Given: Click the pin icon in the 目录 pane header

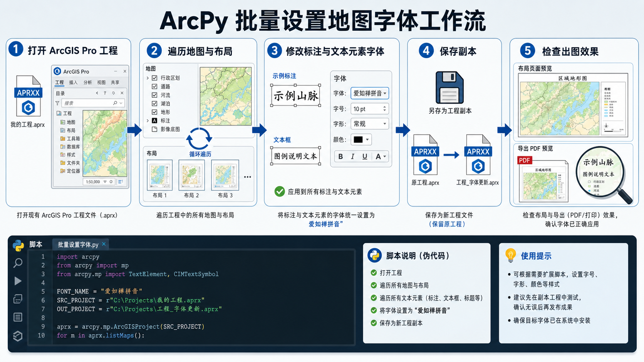Looking at the screenshot, I should (113, 93).
